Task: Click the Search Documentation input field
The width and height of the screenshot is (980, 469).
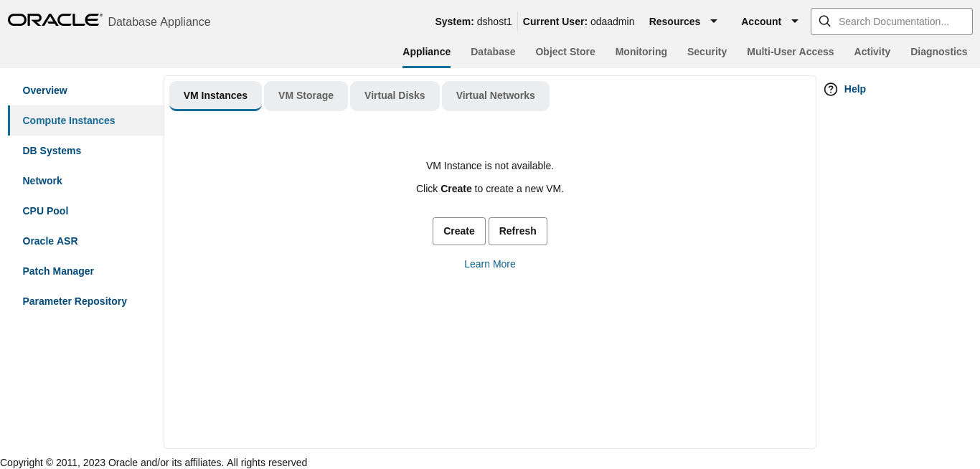Action: tap(897, 22)
